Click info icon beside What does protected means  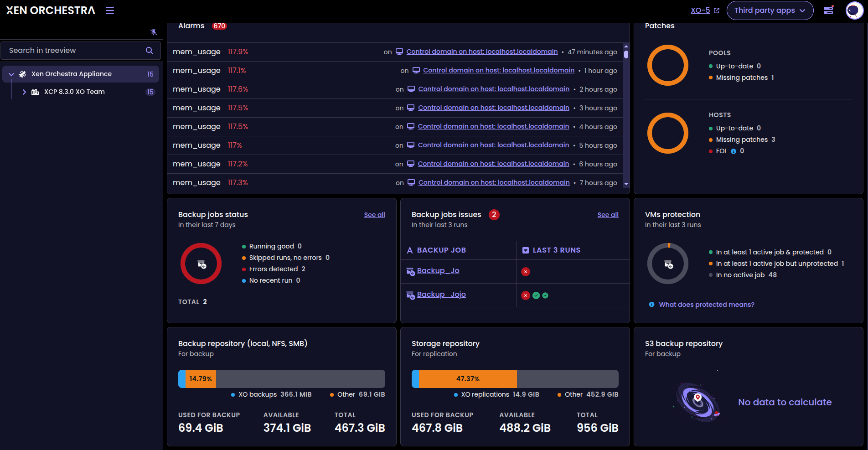(x=651, y=305)
